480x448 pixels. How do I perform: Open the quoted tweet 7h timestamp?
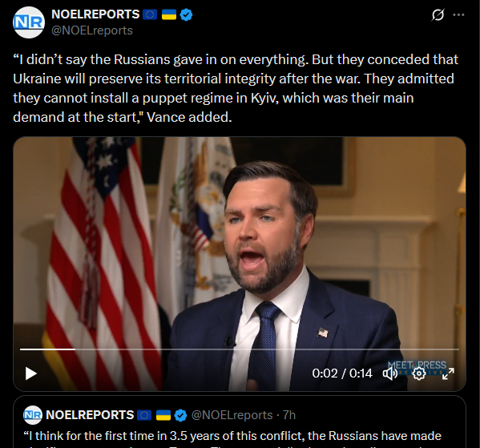pos(289,415)
